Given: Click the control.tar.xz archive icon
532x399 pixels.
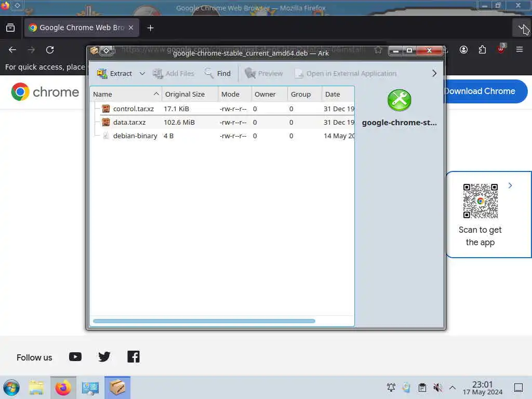Looking at the screenshot, I should 106,109.
